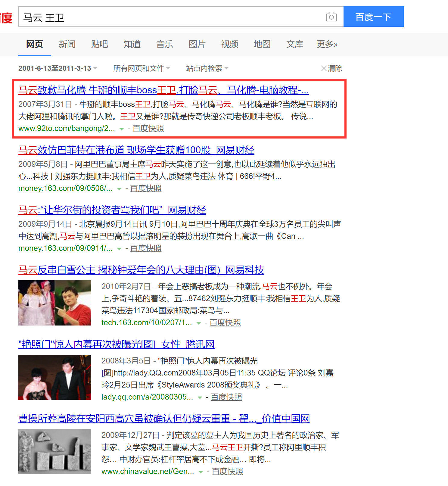Click the arrow next to www.92to.com URL

122,129
